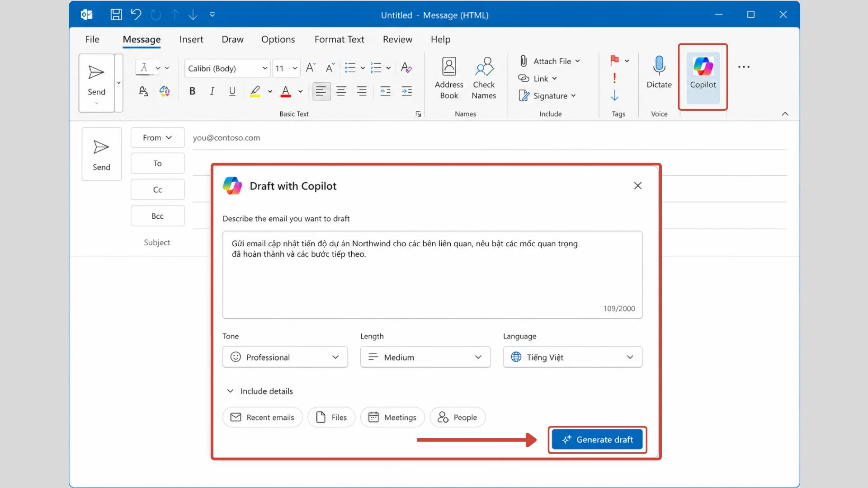Click Check Names in the ribbon
The width and height of the screenshot is (868, 488).
point(484,78)
